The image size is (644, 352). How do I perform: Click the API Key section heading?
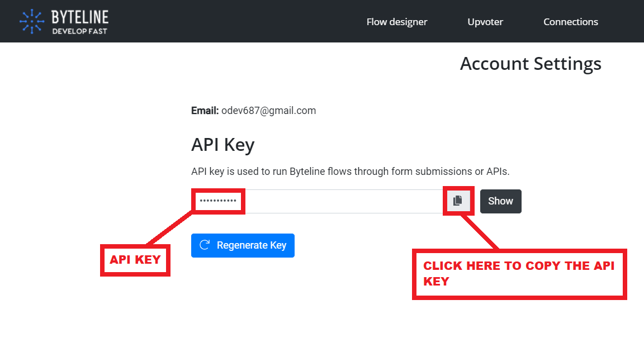[223, 145]
